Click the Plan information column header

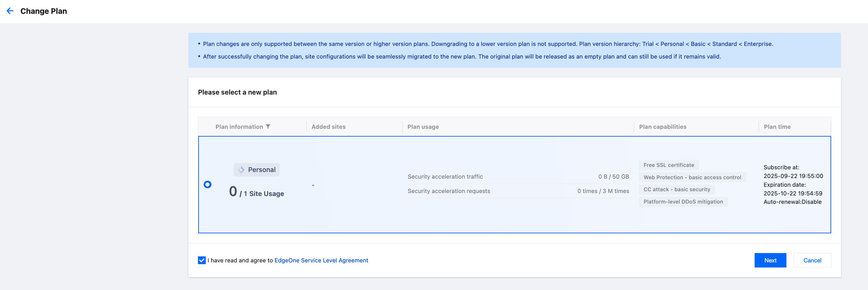[239, 126]
